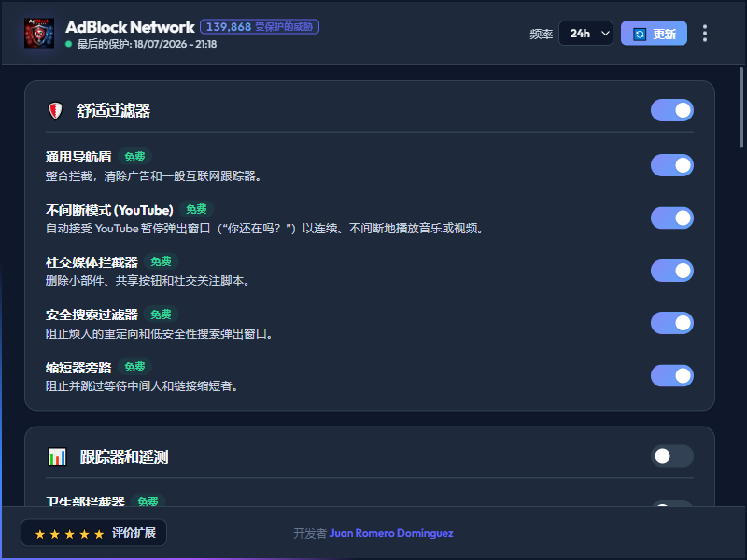Click the bar chart icon beside 跟踪器和遥测

pyautogui.click(x=58, y=456)
